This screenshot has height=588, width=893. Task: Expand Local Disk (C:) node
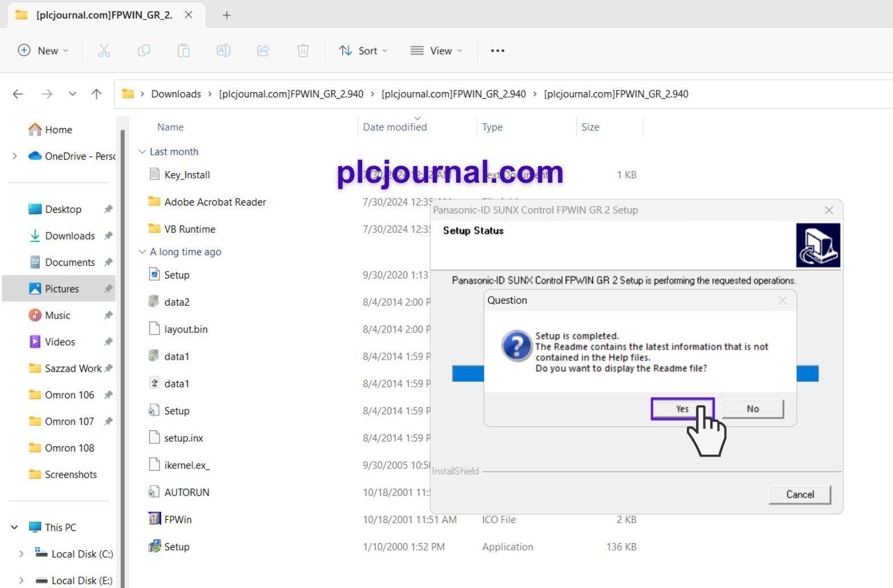coord(22,554)
